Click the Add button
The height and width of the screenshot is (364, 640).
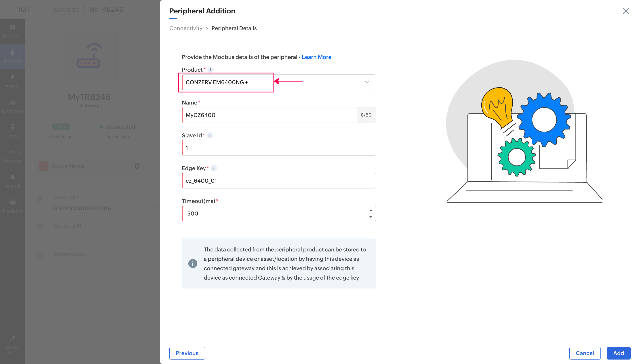pos(618,353)
